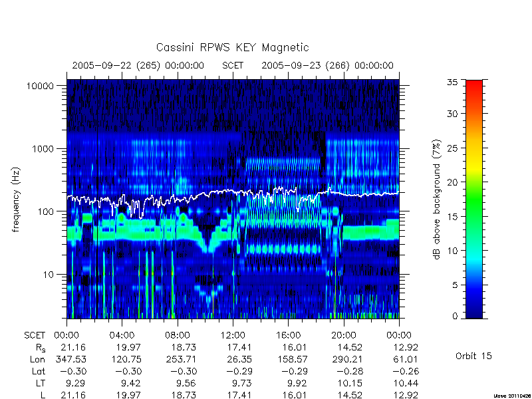This screenshot has width=532, height=399.
Task: Click the "Uiowa 20110428" stamp text
Action: click(513, 396)
